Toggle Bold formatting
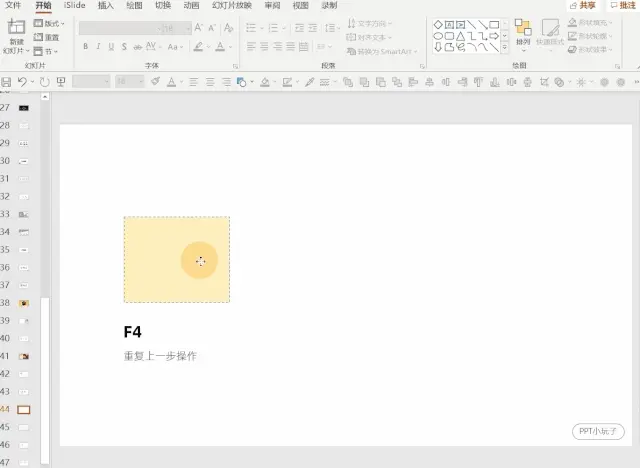640x468 pixels. [85, 47]
